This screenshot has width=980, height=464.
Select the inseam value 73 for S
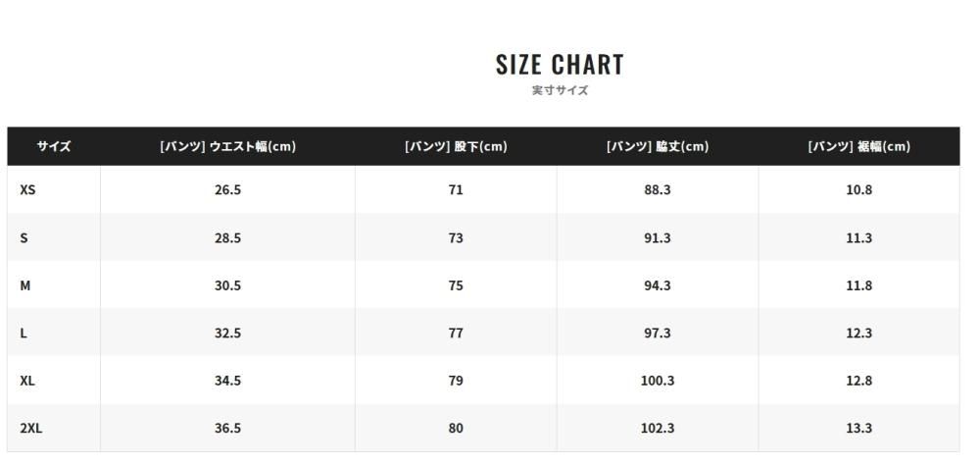[456, 238]
